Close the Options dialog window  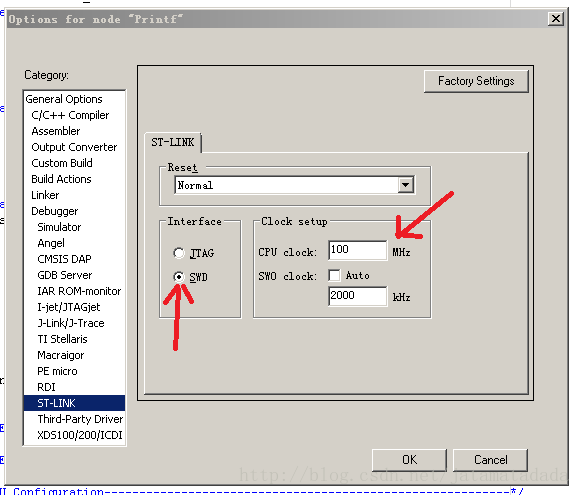point(556,18)
